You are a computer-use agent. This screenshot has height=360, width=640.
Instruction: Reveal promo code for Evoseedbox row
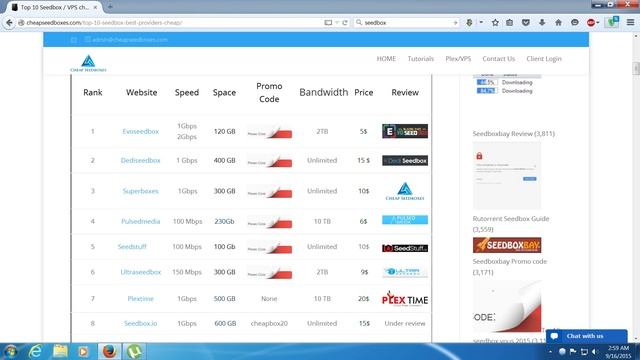(x=269, y=131)
